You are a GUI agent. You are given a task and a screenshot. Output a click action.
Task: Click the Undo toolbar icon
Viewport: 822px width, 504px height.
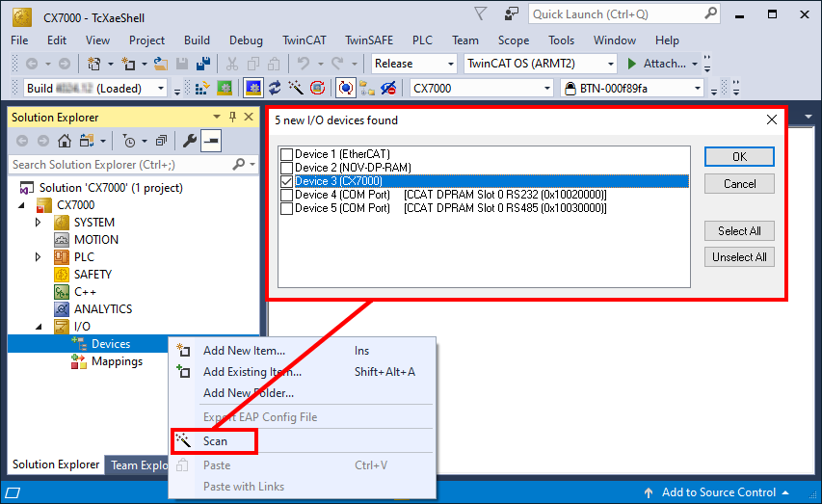tap(303, 64)
